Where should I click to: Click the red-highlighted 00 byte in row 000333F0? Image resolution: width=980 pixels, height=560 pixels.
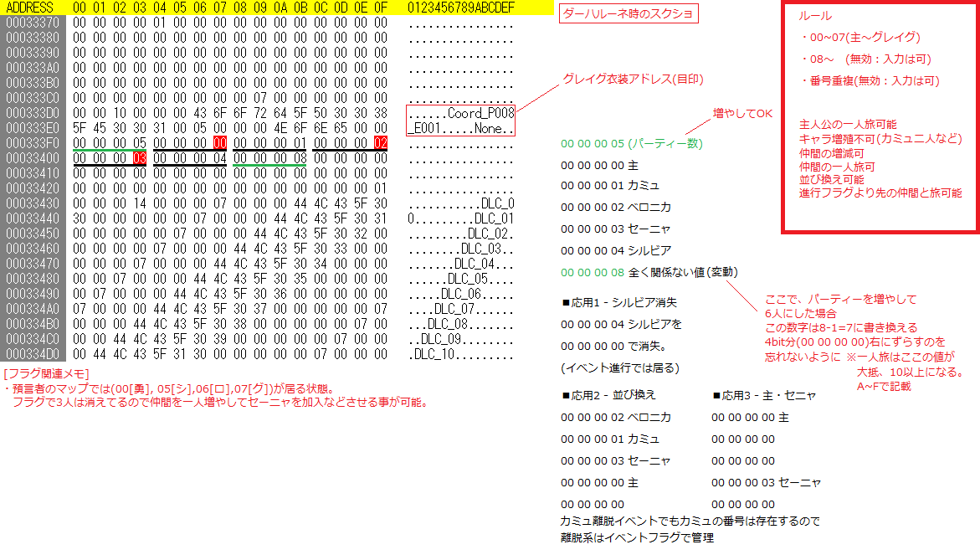[220, 143]
